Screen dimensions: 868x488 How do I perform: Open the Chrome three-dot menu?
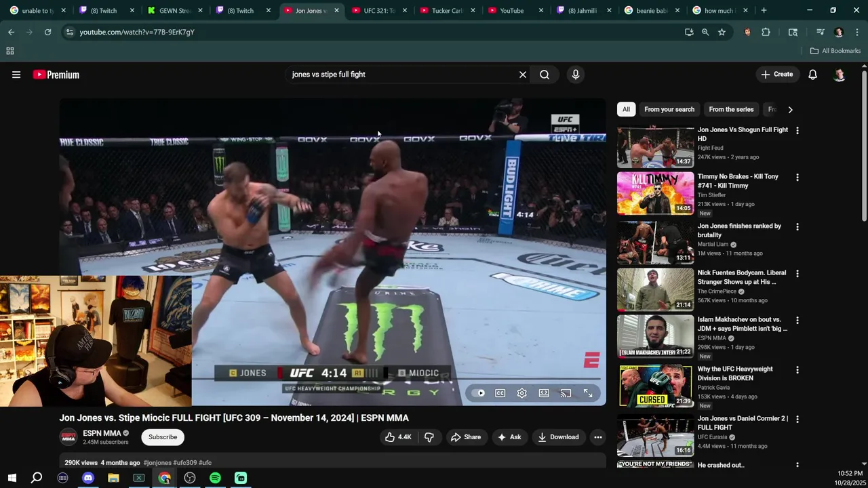857,32
